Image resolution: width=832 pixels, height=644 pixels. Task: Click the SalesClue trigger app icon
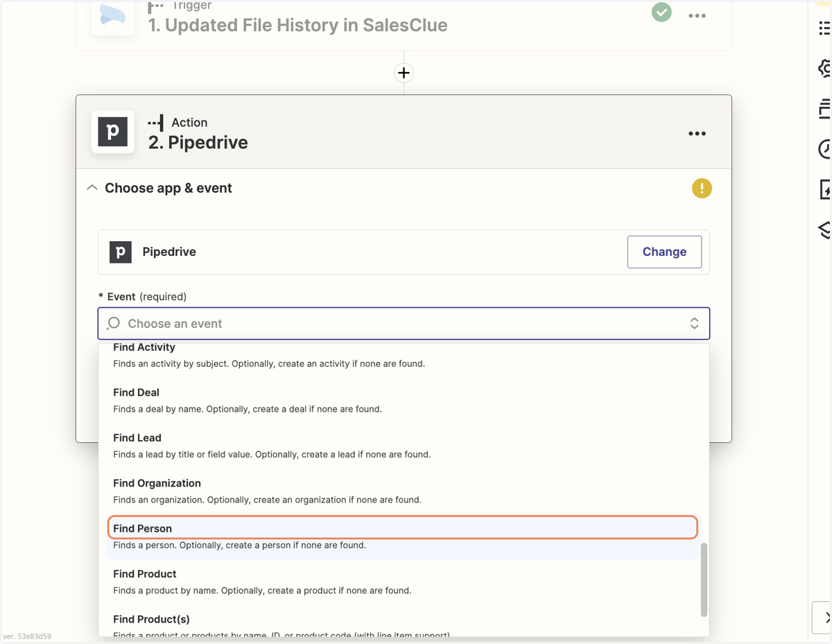coord(112,15)
